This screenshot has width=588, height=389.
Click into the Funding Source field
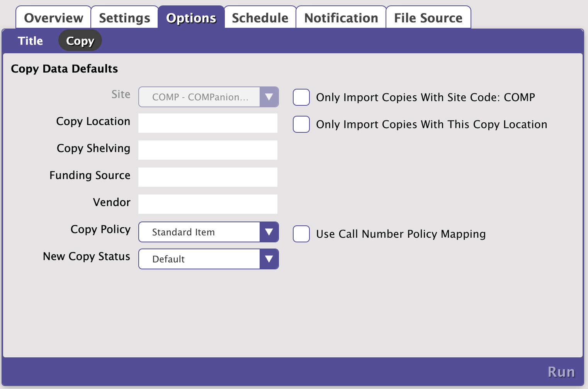pyautogui.click(x=208, y=177)
